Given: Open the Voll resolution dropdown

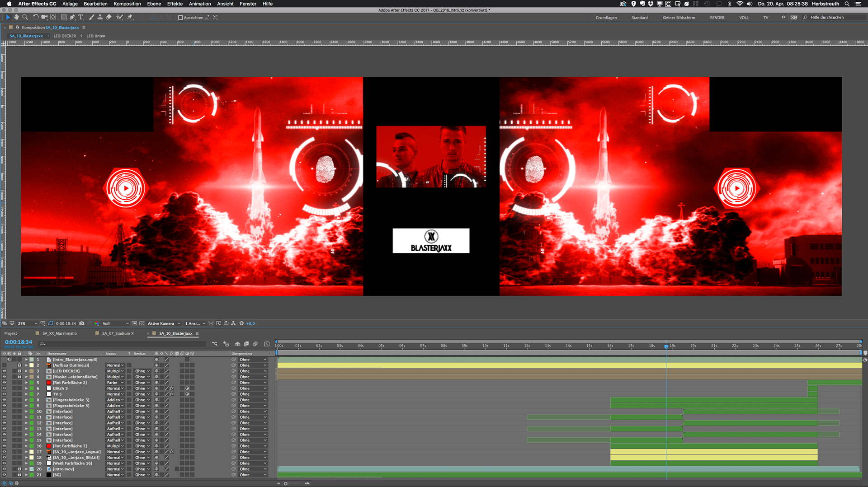Looking at the screenshot, I should [x=115, y=323].
